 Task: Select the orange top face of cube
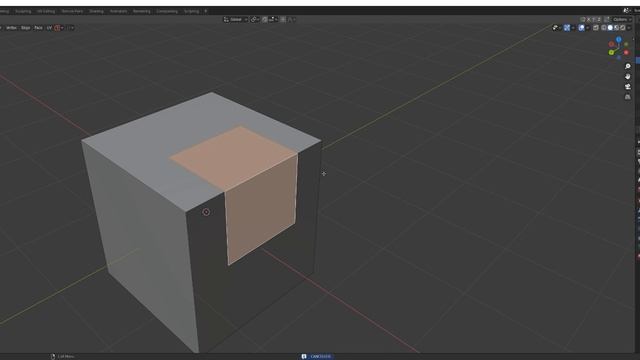coord(235,157)
